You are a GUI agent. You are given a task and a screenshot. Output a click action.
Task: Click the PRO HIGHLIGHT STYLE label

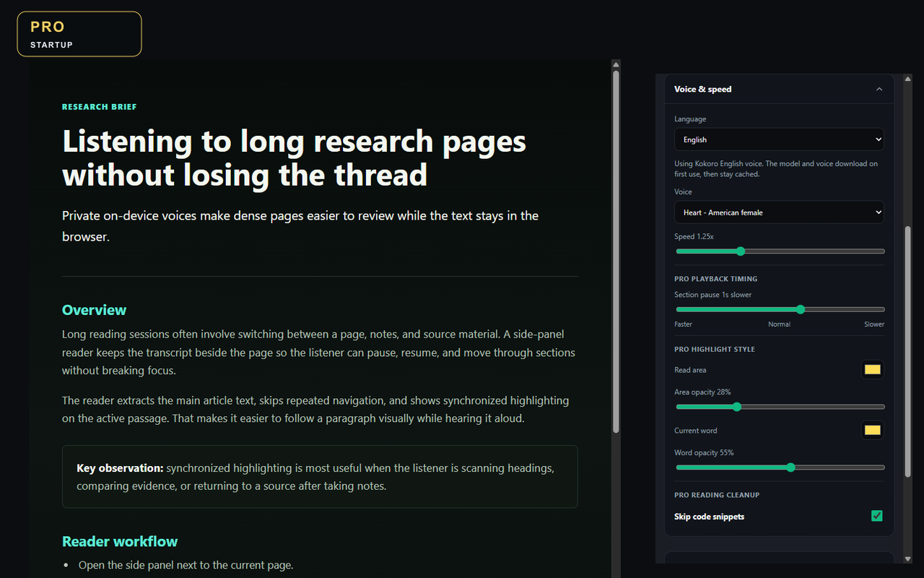(715, 350)
